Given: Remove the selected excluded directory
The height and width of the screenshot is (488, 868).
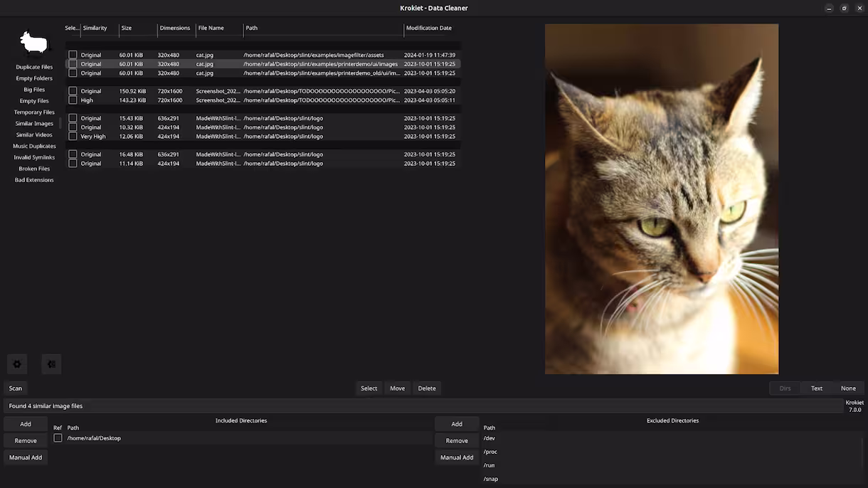Looking at the screenshot, I should (x=457, y=441).
